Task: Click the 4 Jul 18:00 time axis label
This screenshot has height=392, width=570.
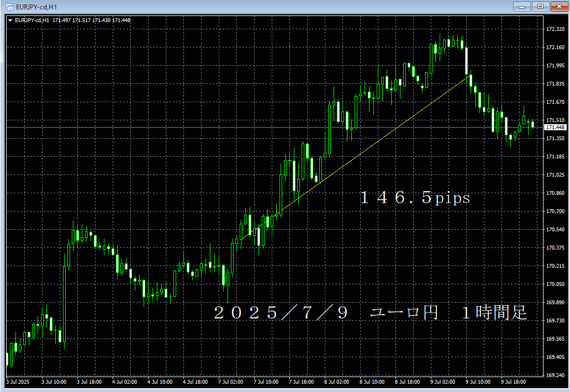Action: 195,382
